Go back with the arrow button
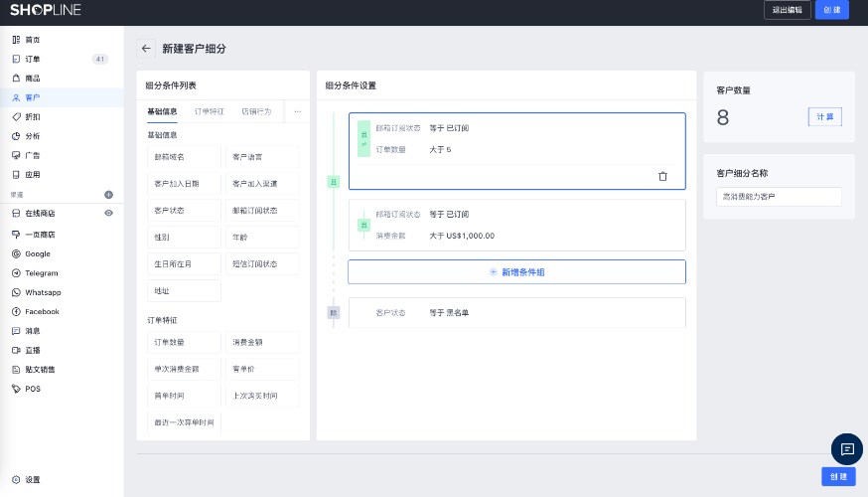This screenshot has height=497, width=868. (146, 49)
